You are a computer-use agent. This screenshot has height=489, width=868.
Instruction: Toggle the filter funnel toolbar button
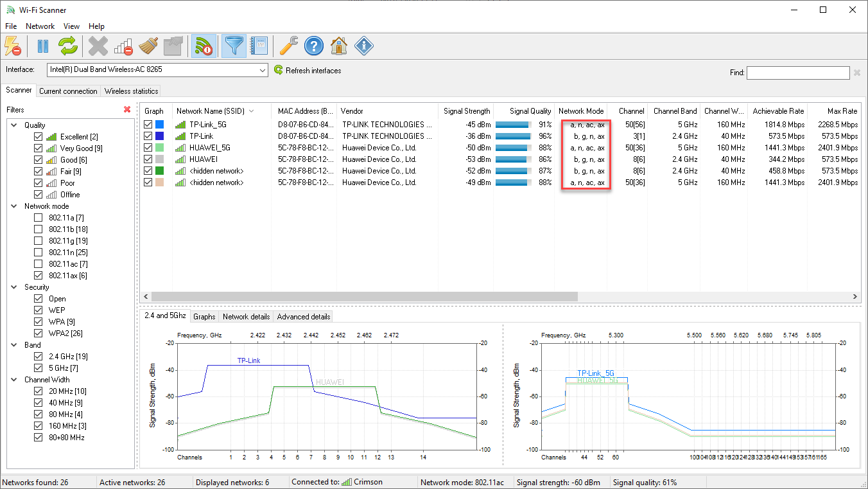pyautogui.click(x=234, y=46)
